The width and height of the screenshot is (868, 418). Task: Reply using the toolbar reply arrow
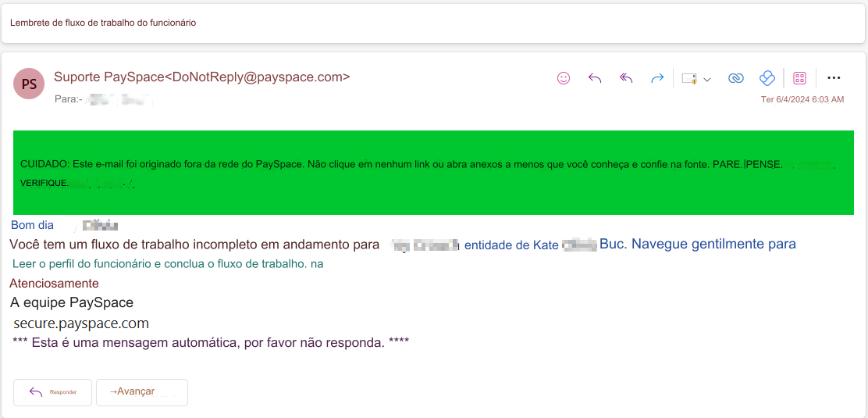tap(595, 78)
